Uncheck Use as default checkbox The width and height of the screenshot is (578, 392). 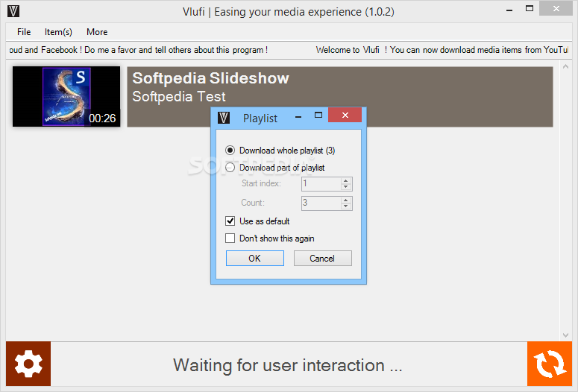tap(230, 221)
